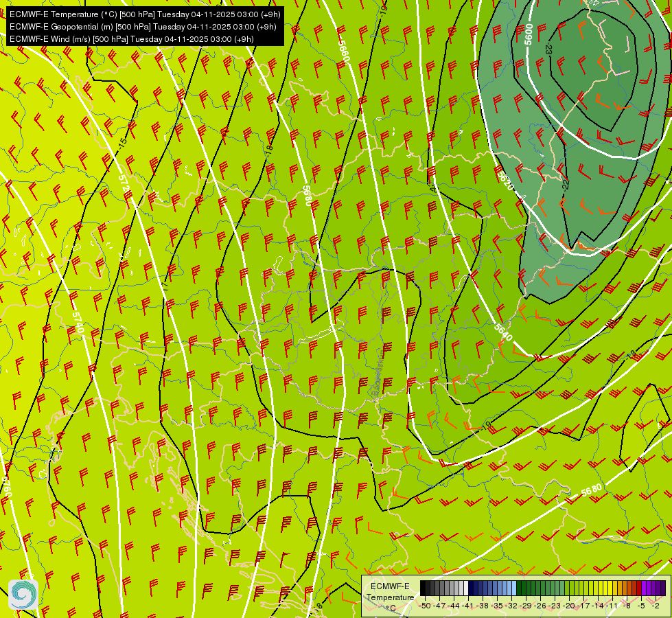Click legend tick label -8
Screen dimensions: 672x618
click(x=627, y=606)
